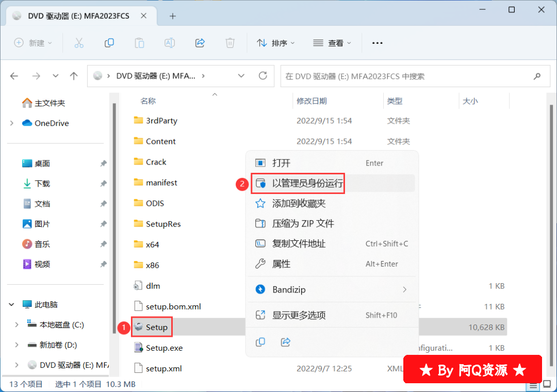Screen dimensions: 557x392
Task: Go forward with the right arrow
Action: (x=36, y=76)
